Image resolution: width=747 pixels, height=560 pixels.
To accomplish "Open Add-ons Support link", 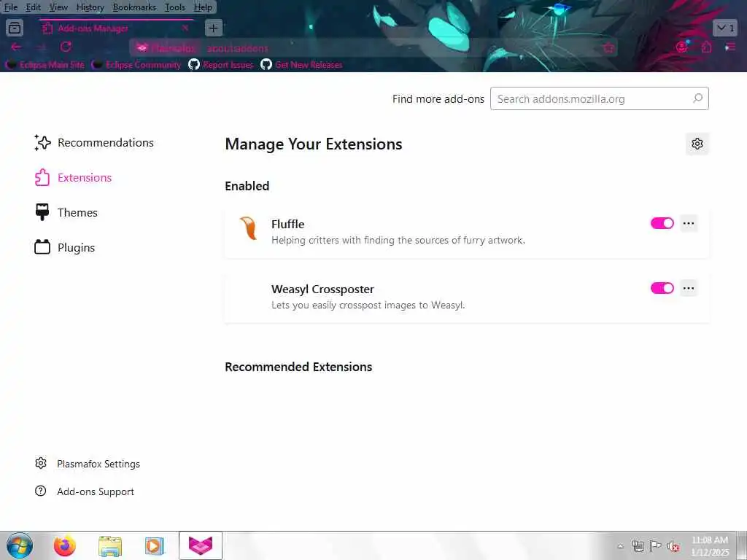I will point(85,491).
